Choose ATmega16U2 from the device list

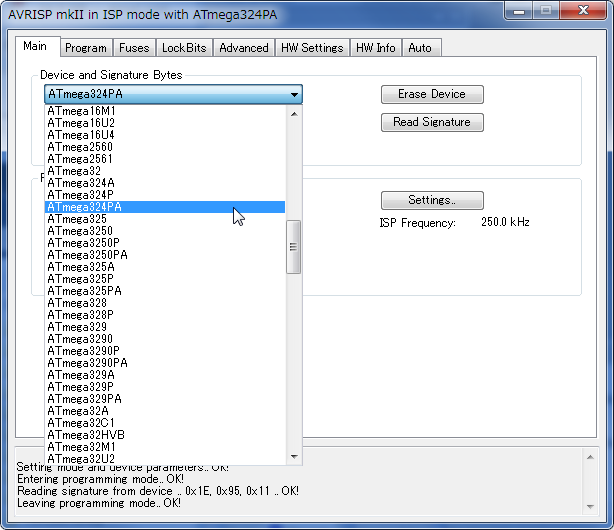[165, 123]
